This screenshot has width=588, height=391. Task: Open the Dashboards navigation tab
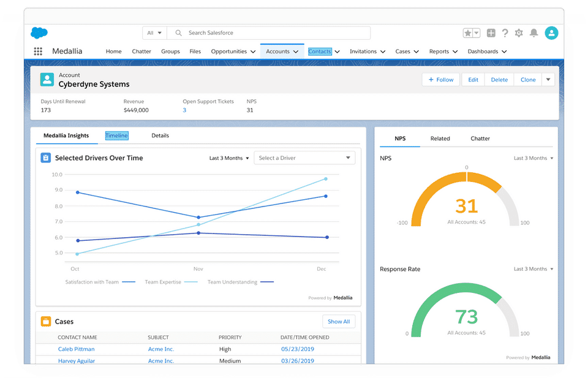pyautogui.click(x=483, y=51)
